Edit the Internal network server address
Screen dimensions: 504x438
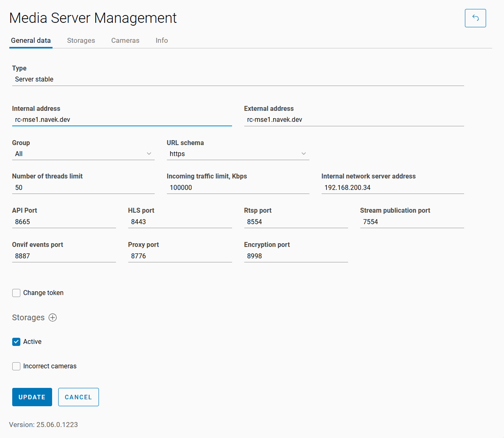(x=392, y=187)
